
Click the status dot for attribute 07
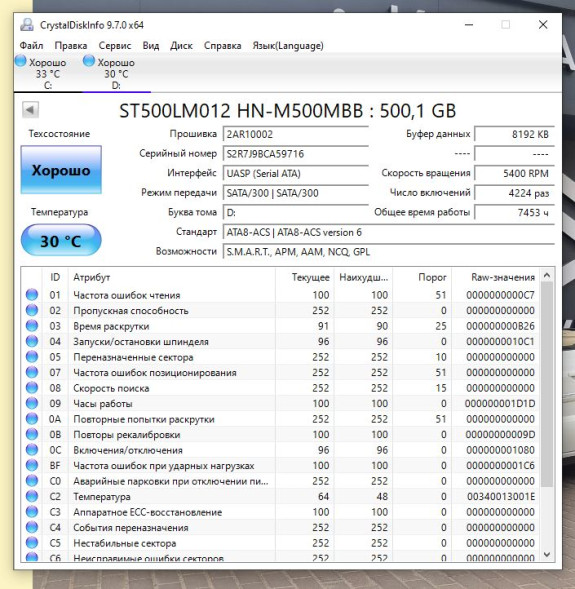(x=32, y=372)
